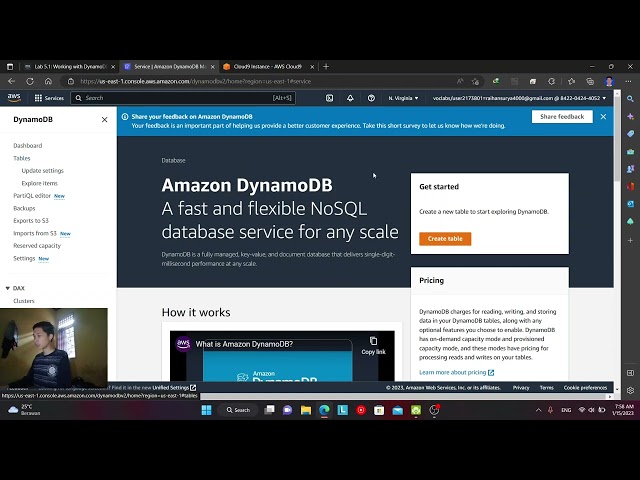This screenshot has height=480, width=640.
Task: Select the Amazon DynamoDB Service tab
Action: 170,67
